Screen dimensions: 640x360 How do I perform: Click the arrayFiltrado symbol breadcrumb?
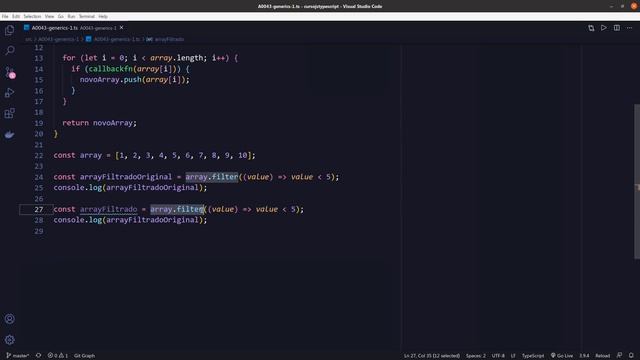[165, 39]
